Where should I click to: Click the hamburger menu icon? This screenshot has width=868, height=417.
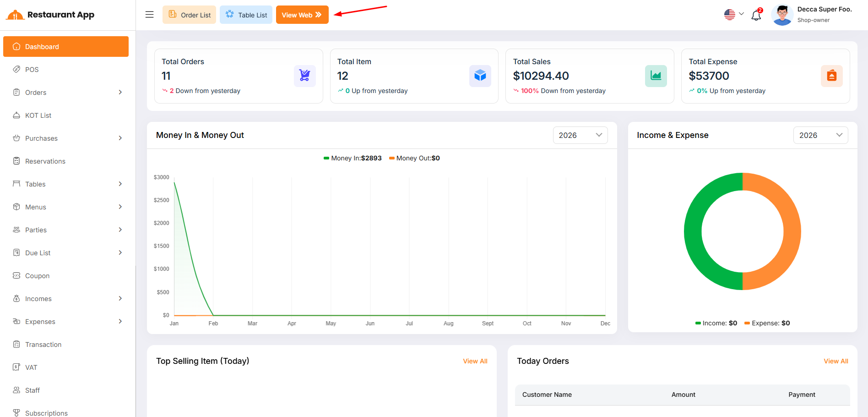pos(149,15)
